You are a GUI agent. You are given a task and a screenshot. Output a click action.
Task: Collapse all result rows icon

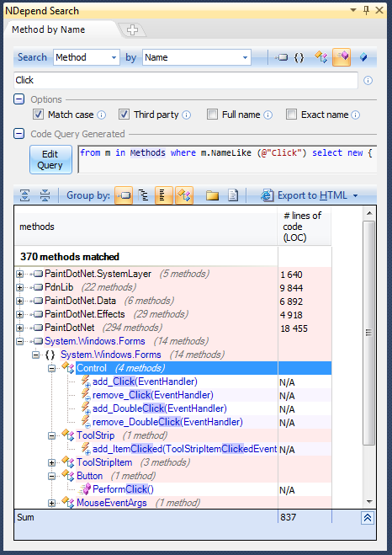click(45, 195)
